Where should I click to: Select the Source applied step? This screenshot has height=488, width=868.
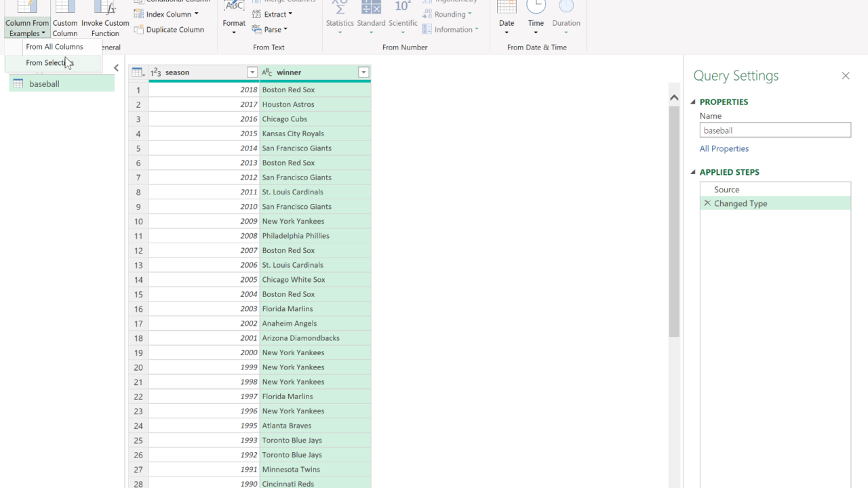click(x=726, y=190)
